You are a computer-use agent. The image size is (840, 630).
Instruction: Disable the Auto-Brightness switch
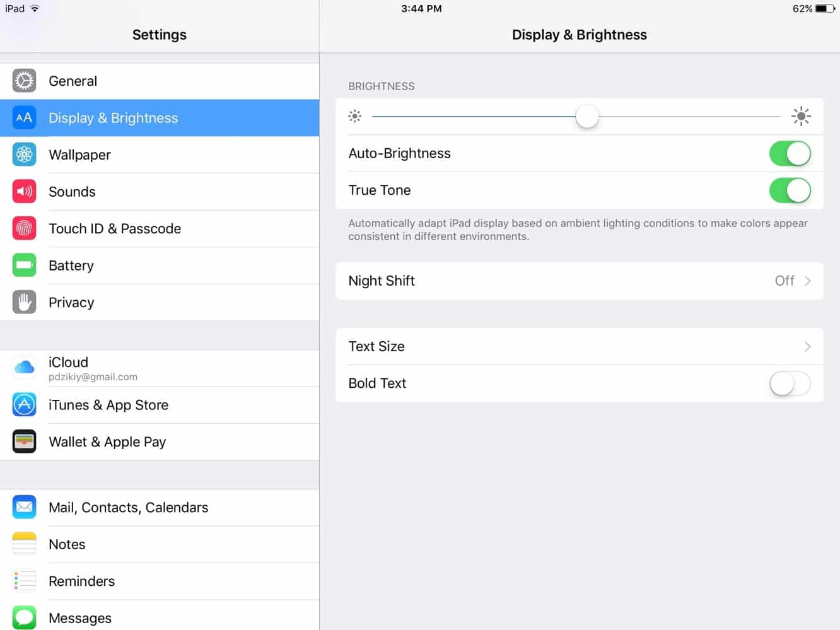point(790,153)
